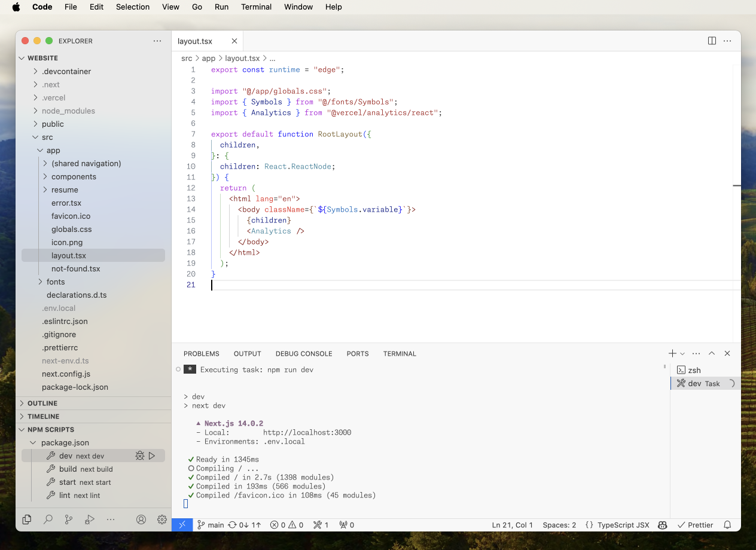The height and width of the screenshot is (550, 756).
Task: Switch to the PROBLEMS panel tab
Action: coord(202,354)
